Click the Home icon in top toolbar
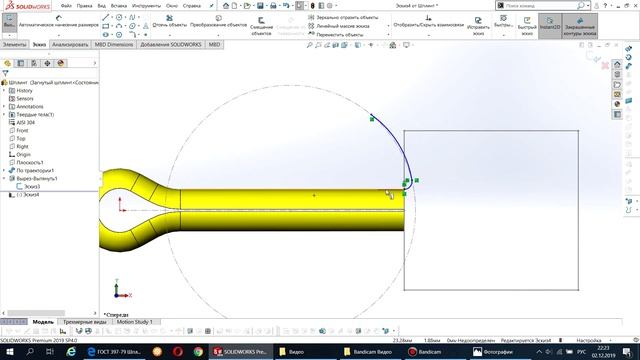The image size is (640, 360). coord(226,6)
